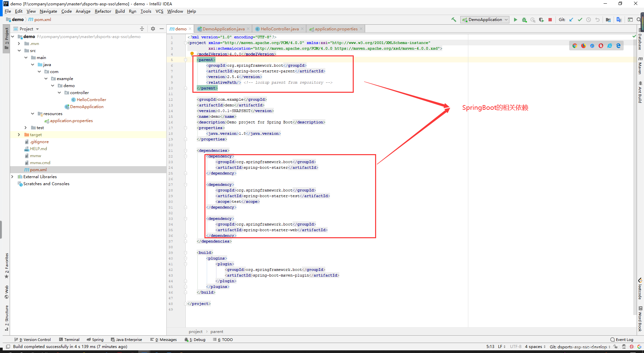
Task: Switch to the HelloController.java editor tab
Action: [279, 29]
